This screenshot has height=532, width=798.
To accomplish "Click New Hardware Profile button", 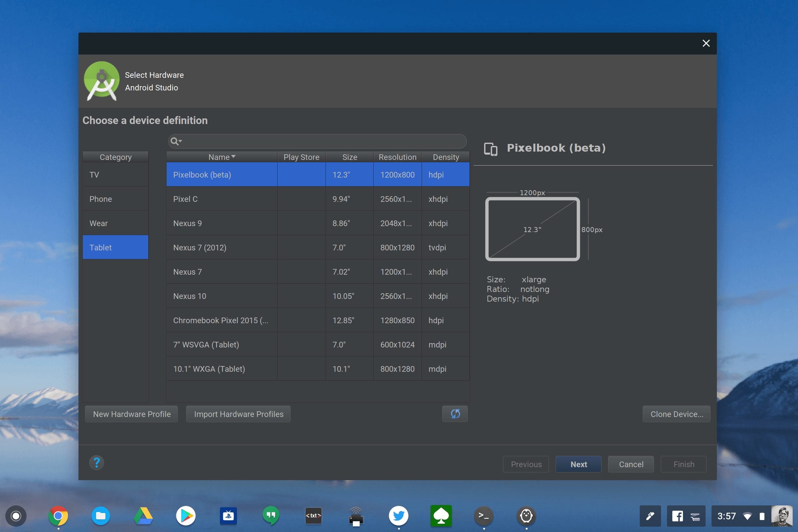I will [x=132, y=414].
